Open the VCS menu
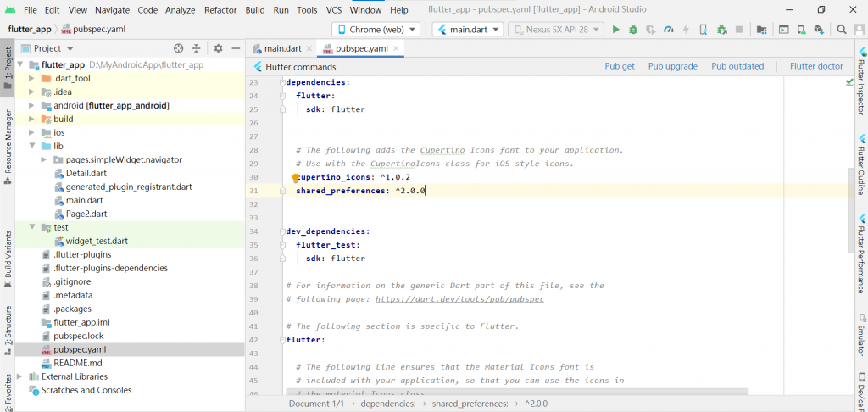Image resolution: width=868 pixels, height=412 pixels. [x=334, y=10]
